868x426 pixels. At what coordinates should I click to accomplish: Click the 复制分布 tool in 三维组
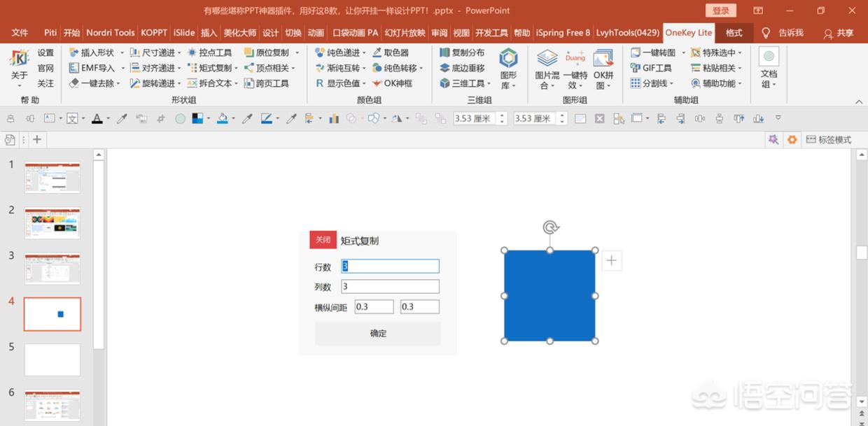(463, 52)
